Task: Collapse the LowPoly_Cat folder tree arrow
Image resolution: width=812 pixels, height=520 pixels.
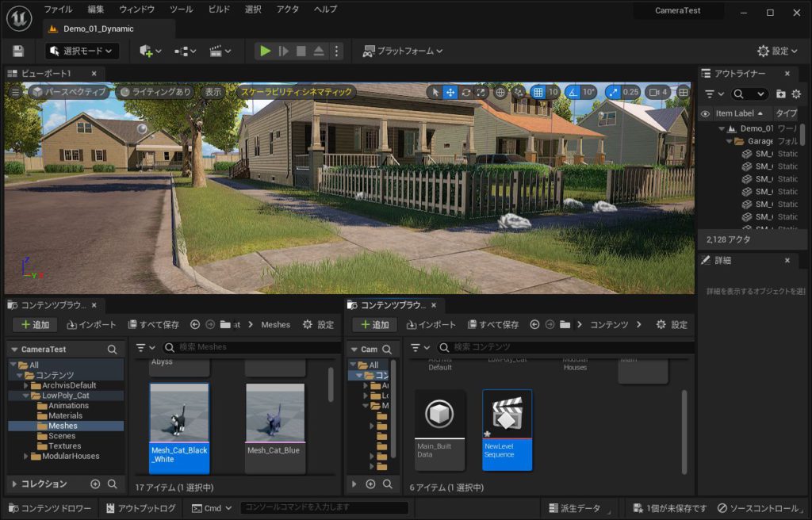Action: pyautogui.click(x=26, y=396)
